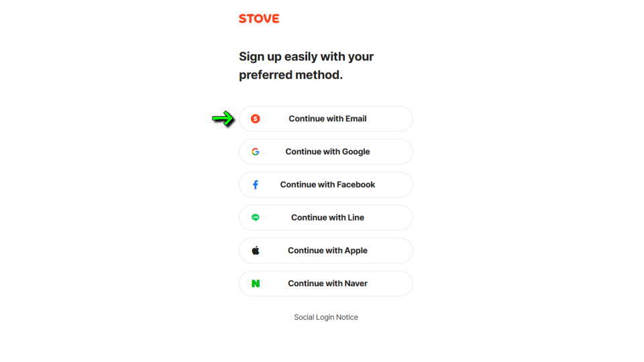Click the STOVE logo at the top
Screen dimensions: 644x362
[259, 19]
